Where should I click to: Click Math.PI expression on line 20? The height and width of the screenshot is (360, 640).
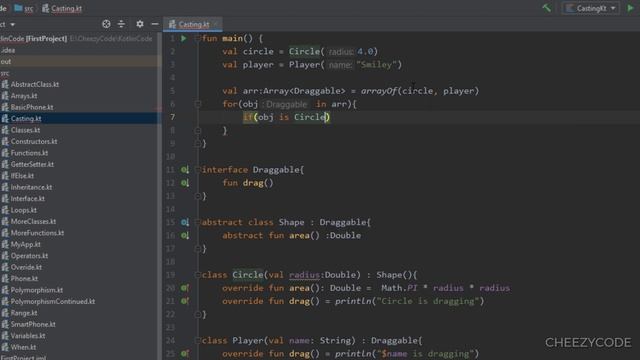[399, 288]
